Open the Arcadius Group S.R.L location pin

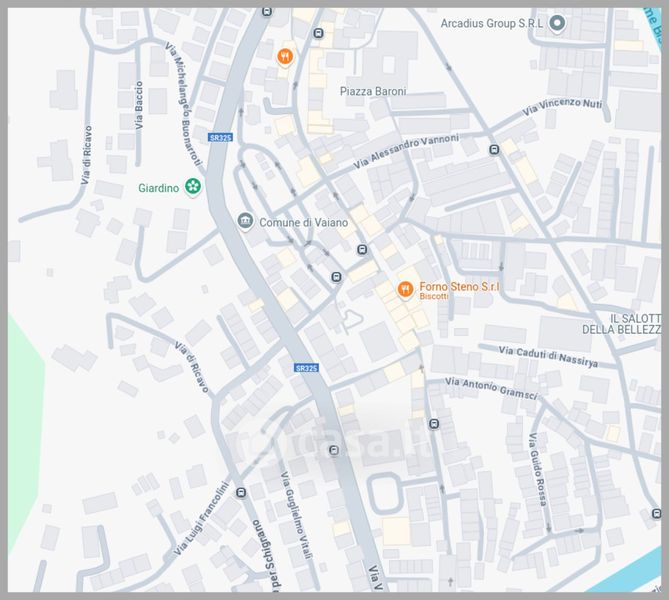point(558,23)
